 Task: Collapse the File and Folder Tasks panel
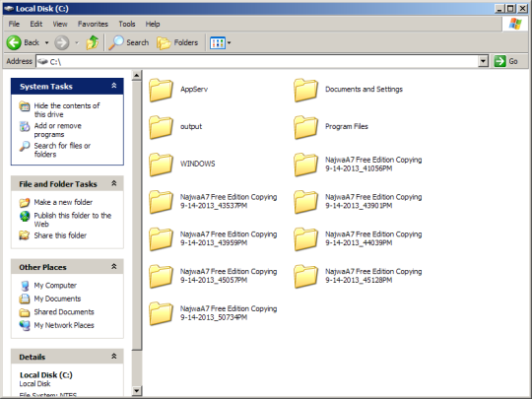[x=114, y=183]
